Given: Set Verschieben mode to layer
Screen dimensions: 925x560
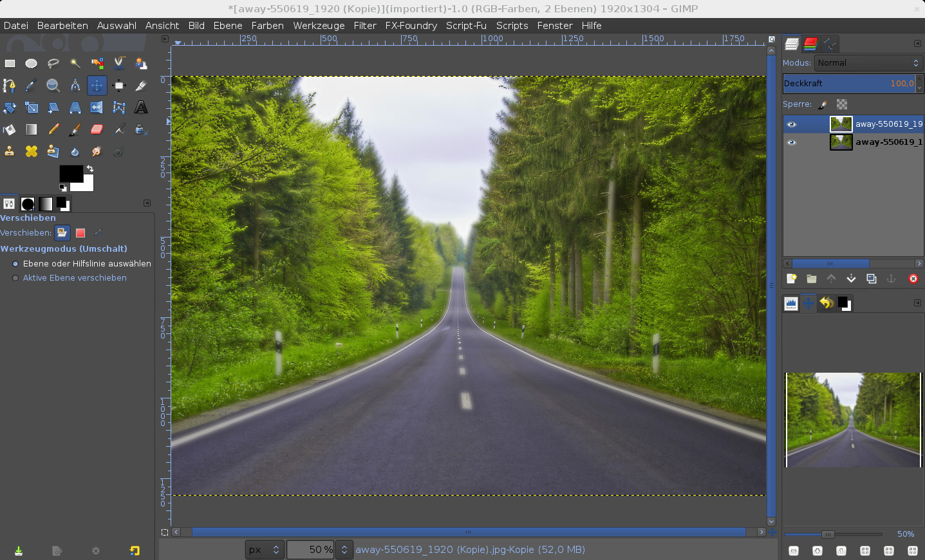Looking at the screenshot, I should click(x=62, y=232).
